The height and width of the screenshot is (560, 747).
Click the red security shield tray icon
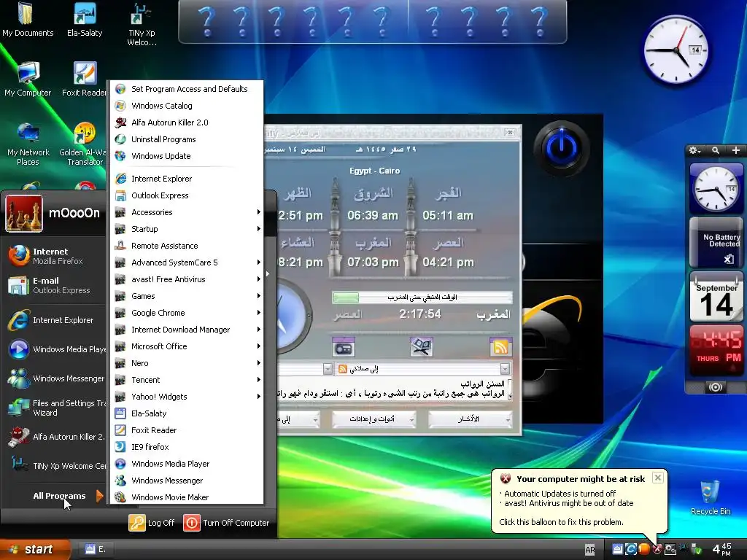(x=657, y=549)
